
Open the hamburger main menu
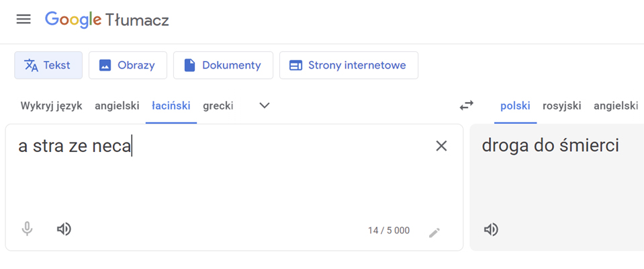24,20
